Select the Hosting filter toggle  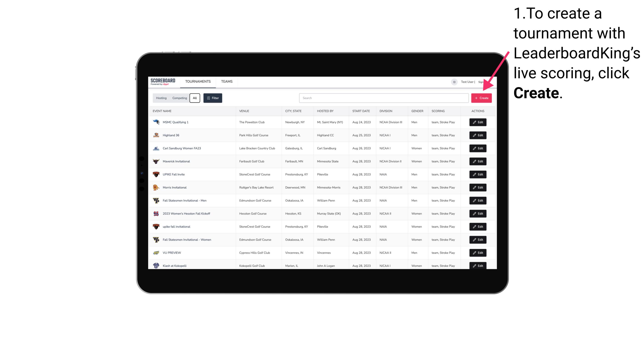[x=161, y=98]
